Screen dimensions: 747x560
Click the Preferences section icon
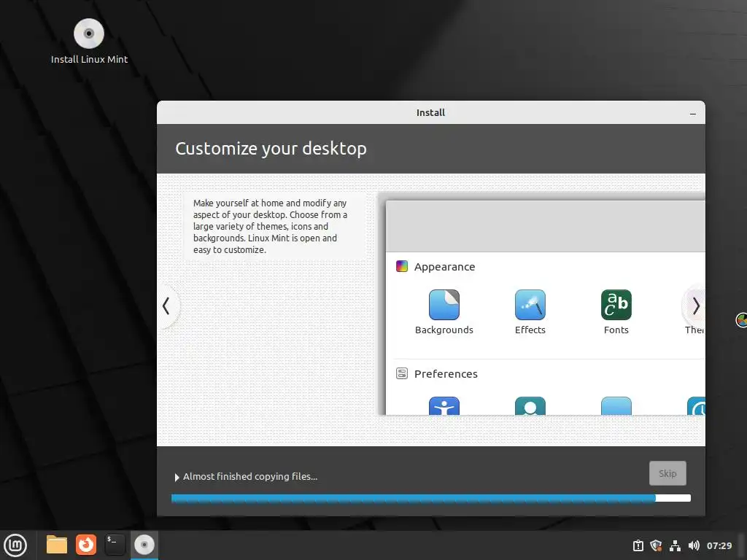[402, 373]
